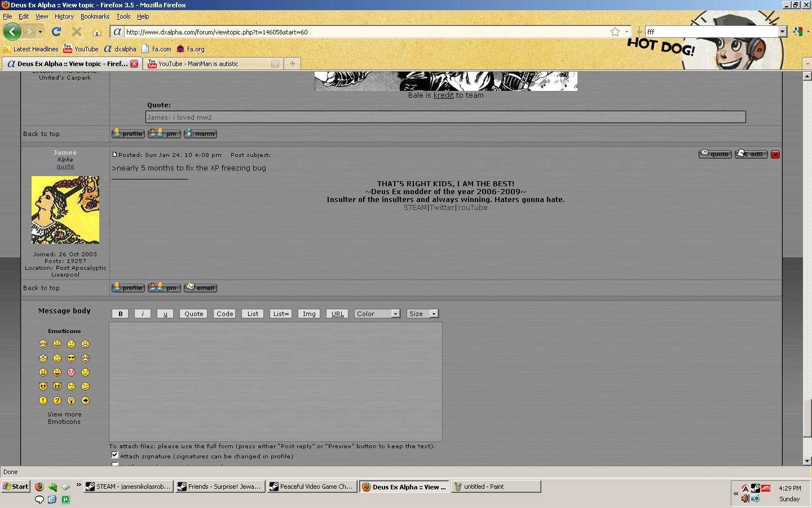The height and width of the screenshot is (508, 812).
Task: Click the URL BBCode button
Action: pos(337,314)
